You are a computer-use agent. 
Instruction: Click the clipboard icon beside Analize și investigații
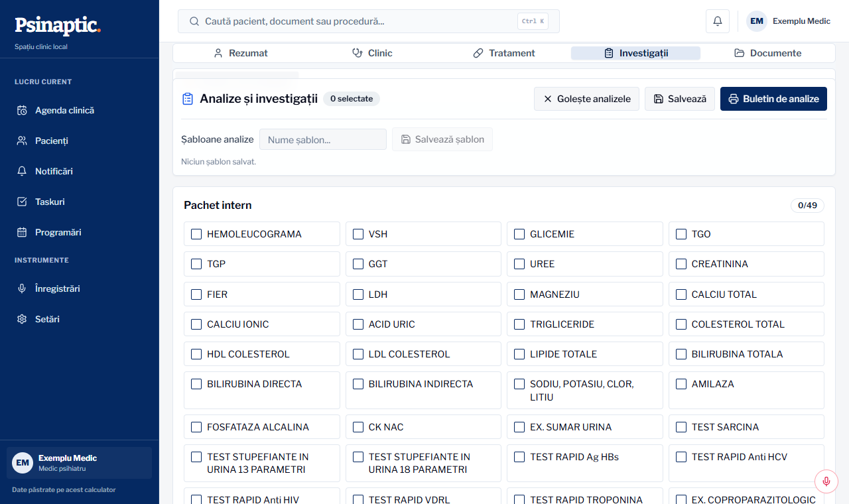pyautogui.click(x=187, y=99)
